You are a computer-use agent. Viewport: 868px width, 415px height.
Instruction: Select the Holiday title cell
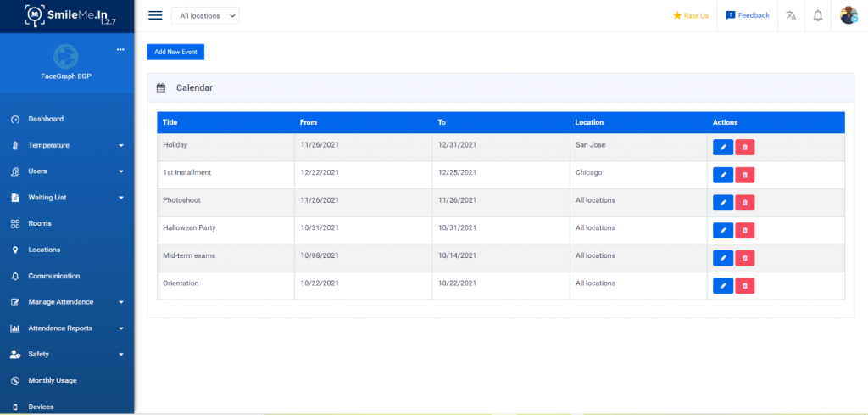225,148
